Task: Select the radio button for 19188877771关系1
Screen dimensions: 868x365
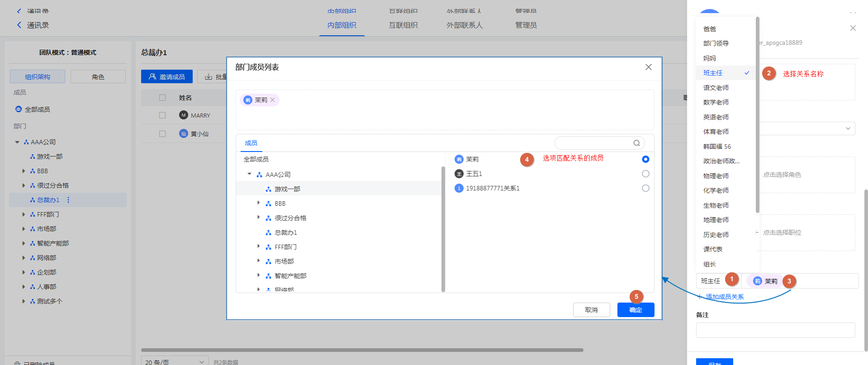Action: [645, 188]
